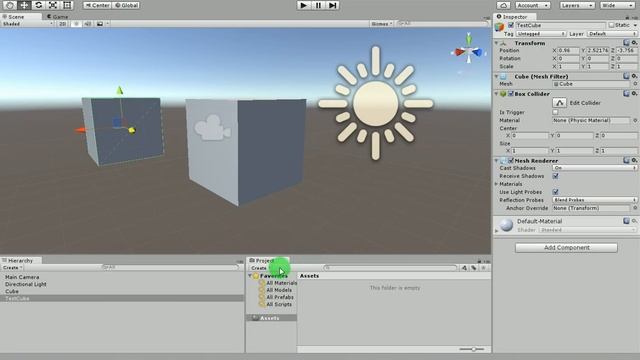Open Box Collider help icon
Viewport: 640px width, 360px height.
(626, 93)
